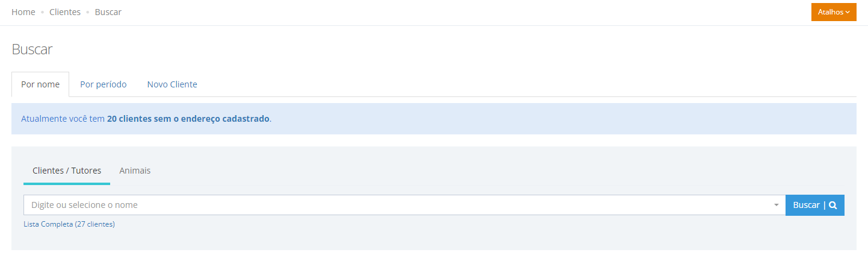Viewport: 868px width, 264px height.
Task: Open Lista Completa (27 clientes) link
Action: click(69, 224)
